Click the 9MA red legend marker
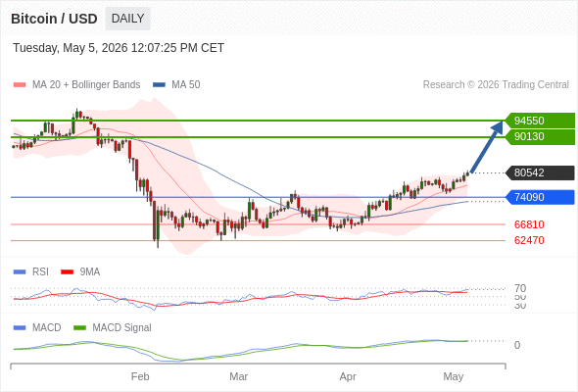Viewport: 578px width, 392px height. 67,272
